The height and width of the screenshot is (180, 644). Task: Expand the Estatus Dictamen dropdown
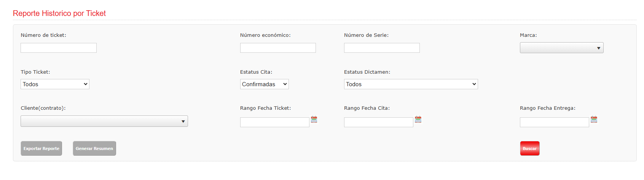coord(411,84)
